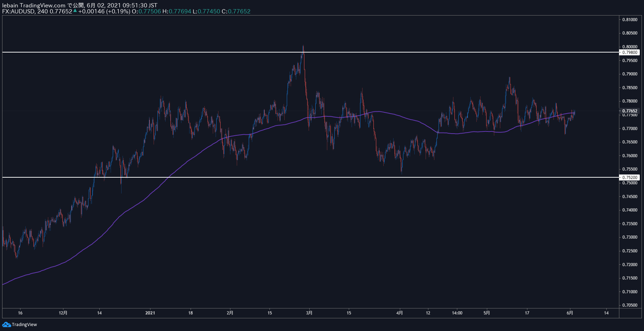Screen dimensions: 644x331
Task: Click the 0.75200 horizontal line price label
Action: pyautogui.click(x=629, y=178)
